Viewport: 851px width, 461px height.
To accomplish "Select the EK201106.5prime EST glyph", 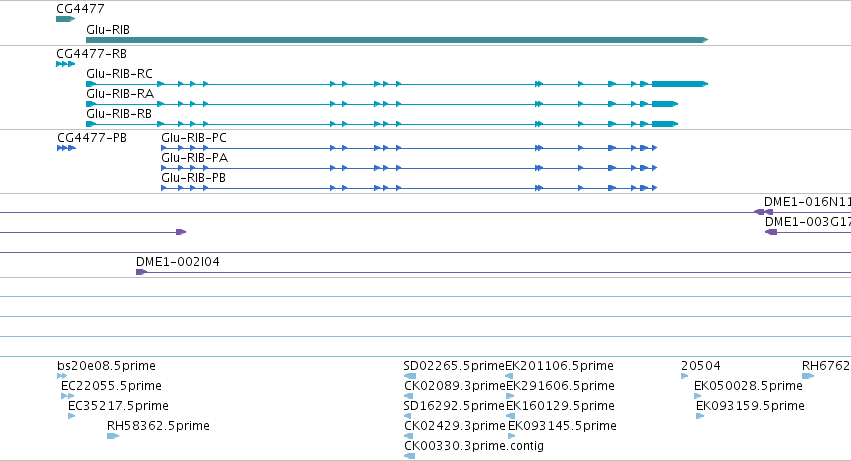I will tap(509, 376).
